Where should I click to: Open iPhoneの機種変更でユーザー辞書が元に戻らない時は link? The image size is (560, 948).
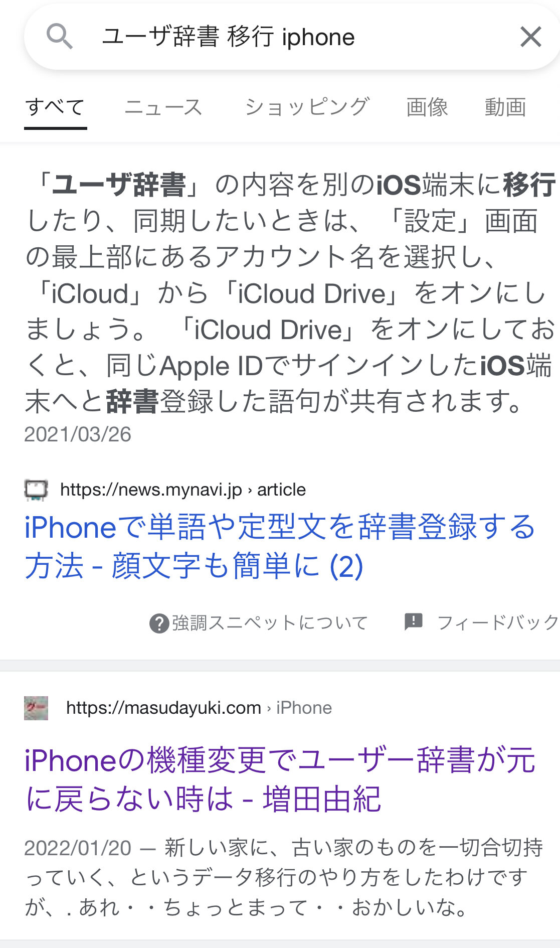[280, 779]
